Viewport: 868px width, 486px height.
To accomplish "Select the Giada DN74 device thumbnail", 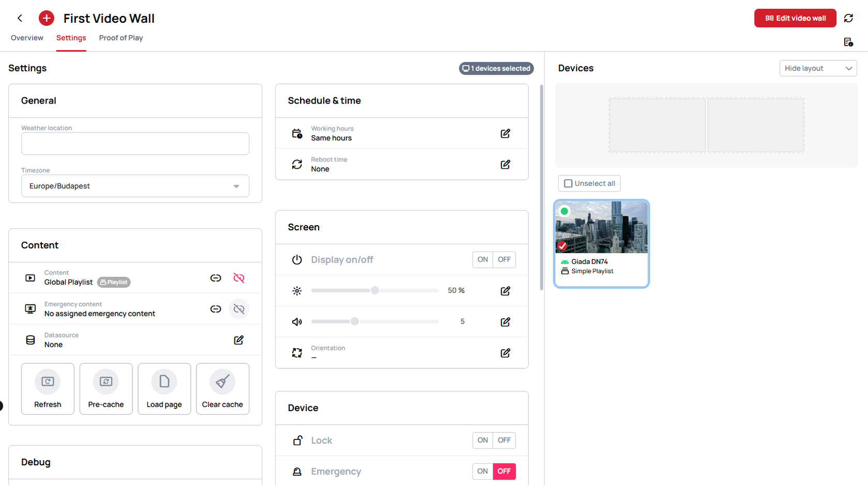I will pyautogui.click(x=601, y=227).
